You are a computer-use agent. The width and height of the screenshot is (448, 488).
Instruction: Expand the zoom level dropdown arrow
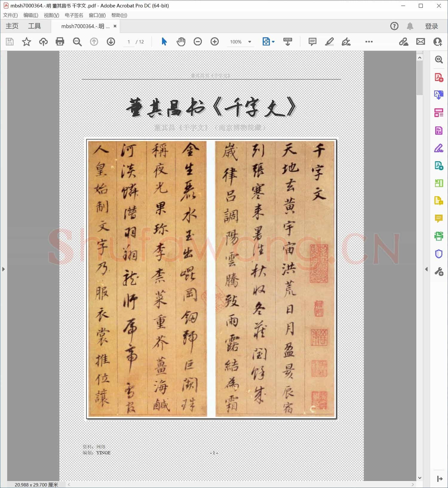tap(250, 42)
